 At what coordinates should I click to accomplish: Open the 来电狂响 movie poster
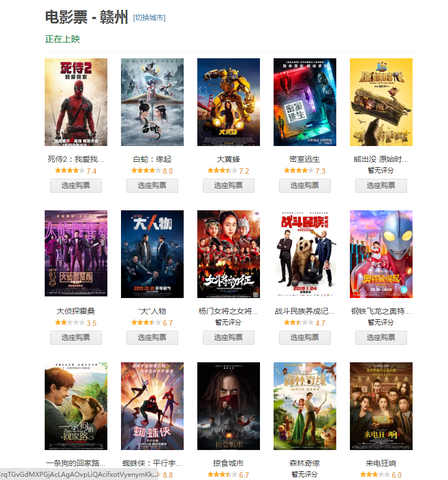381,406
